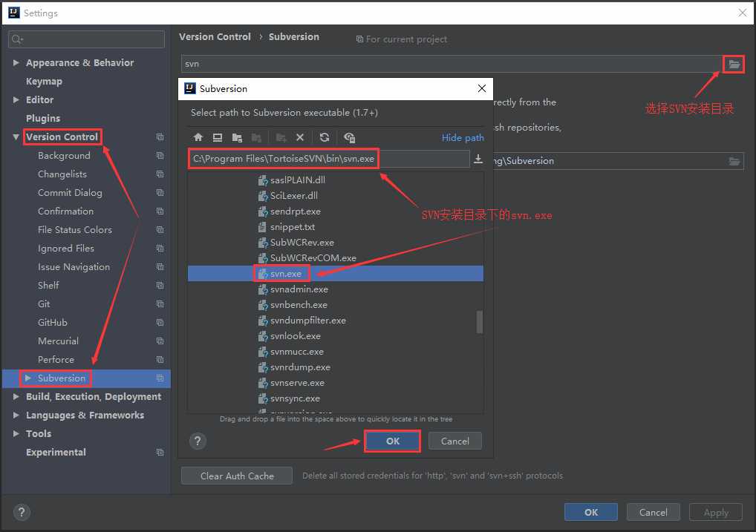The image size is (756, 532).
Task: Click project-level icon beside Experimental
Action: click(x=160, y=452)
